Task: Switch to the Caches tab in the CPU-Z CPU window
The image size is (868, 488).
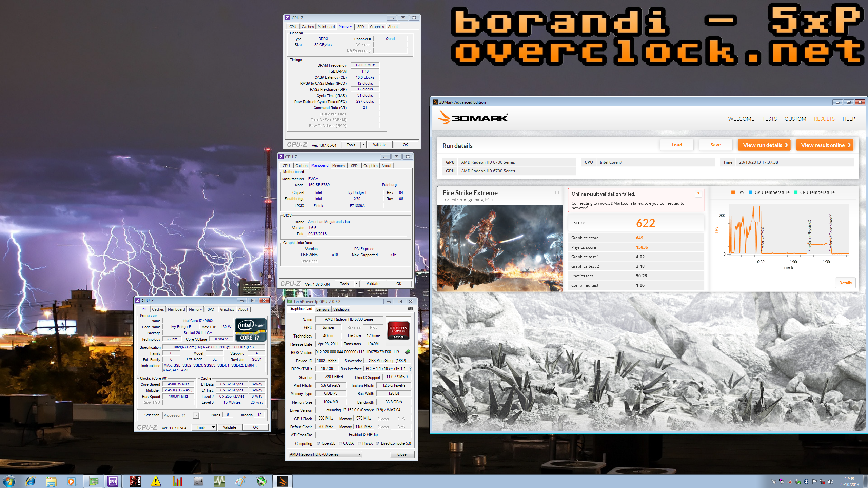Action: coord(158,309)
